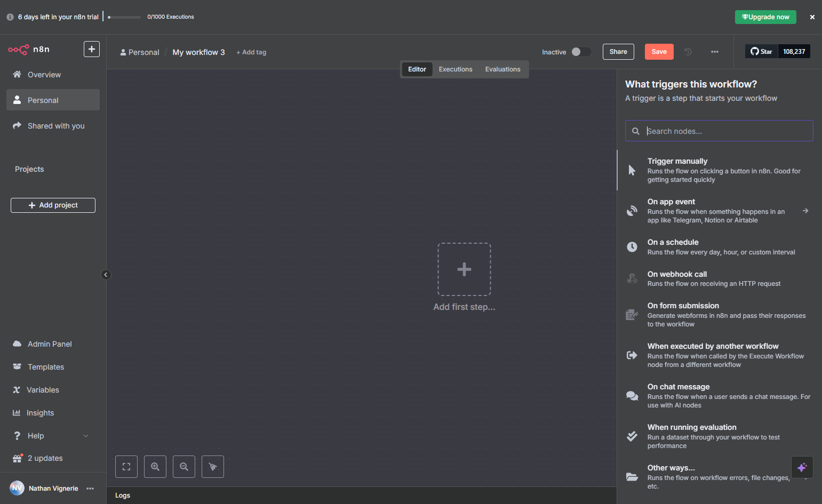Click the Share button
822x504 pixels.
click(x=618, y=52)
